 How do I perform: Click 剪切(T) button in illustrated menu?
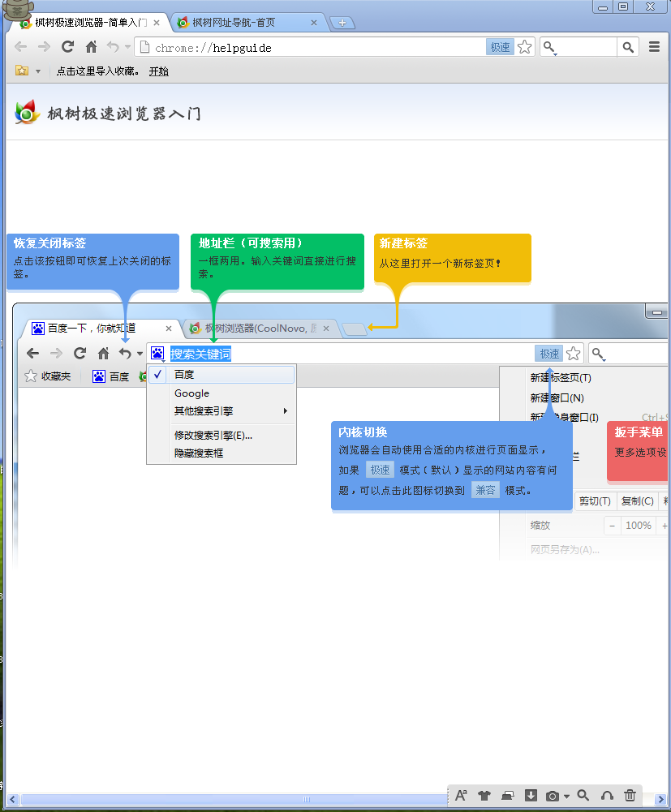595,501
